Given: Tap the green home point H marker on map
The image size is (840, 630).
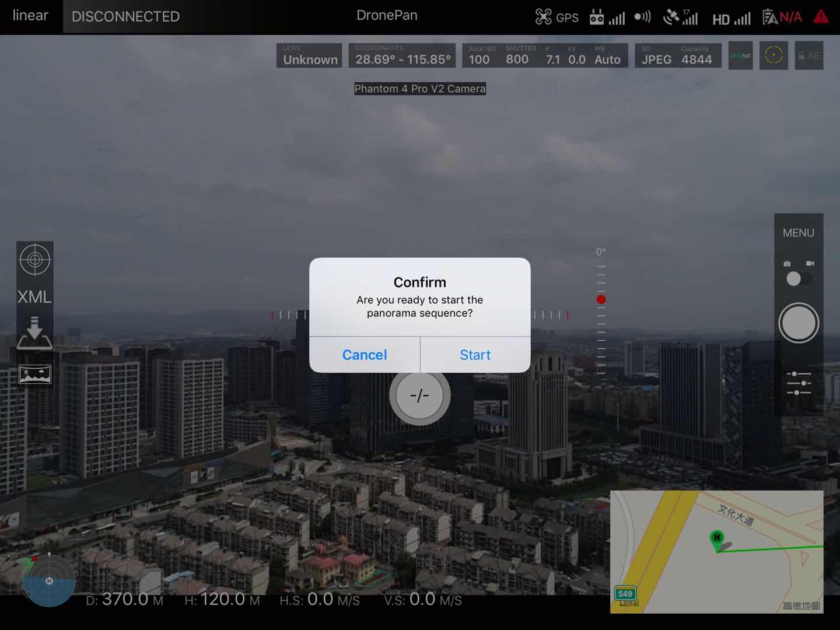Looking at the screenshot, I should pyautogui.click(x=717, y=540).
